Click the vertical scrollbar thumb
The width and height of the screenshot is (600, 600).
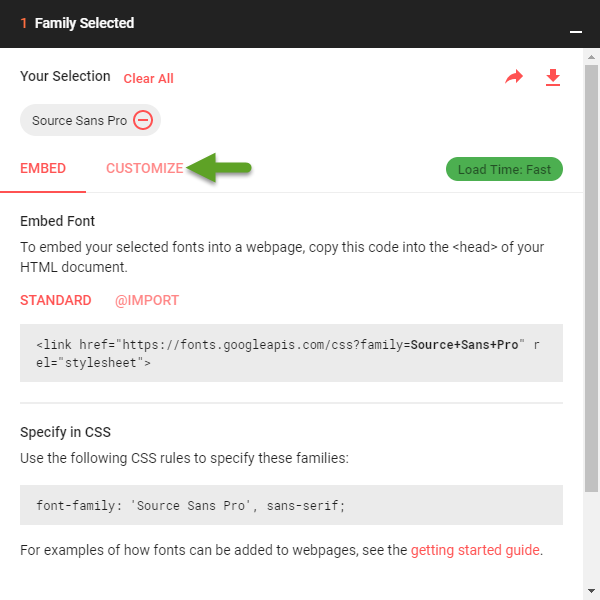pos(591,279)
